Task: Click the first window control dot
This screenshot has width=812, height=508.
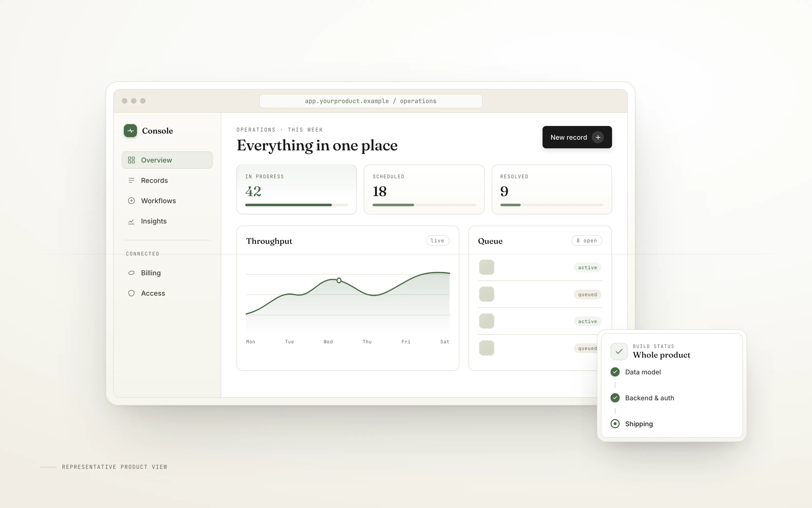Action: coord(125,101)
